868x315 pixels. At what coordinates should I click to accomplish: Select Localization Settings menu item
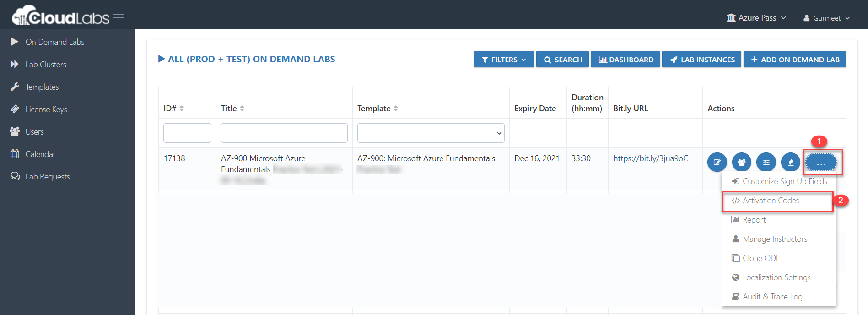[779, 277]
